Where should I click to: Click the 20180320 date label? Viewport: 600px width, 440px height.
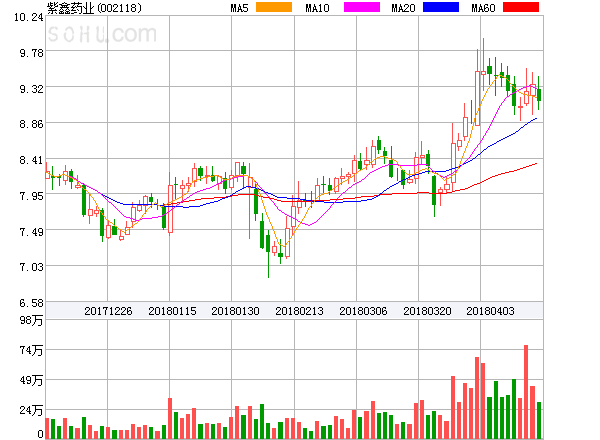(x=427, y=311)
